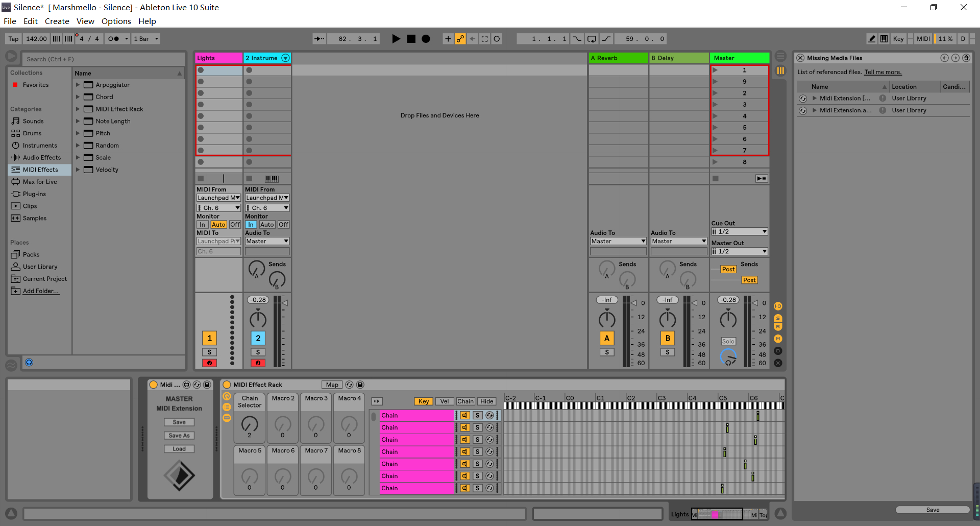Open the View menu
This screenshot has height=526, width=980.
pos(85,21)
